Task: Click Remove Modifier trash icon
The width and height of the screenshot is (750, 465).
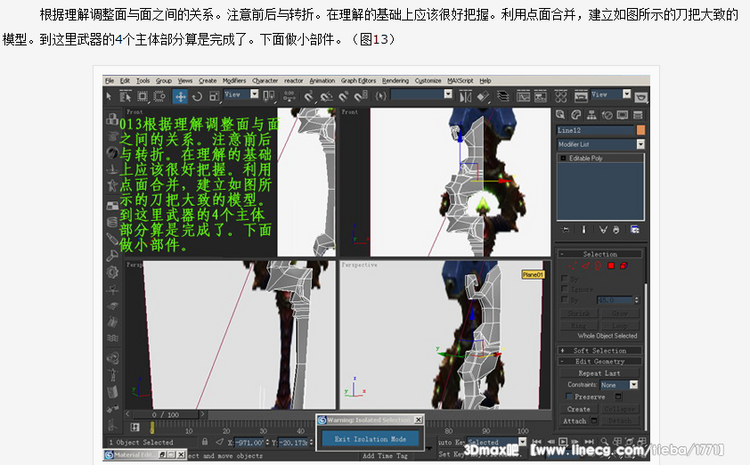Action: pyautogui.click(x=616, y=230)
